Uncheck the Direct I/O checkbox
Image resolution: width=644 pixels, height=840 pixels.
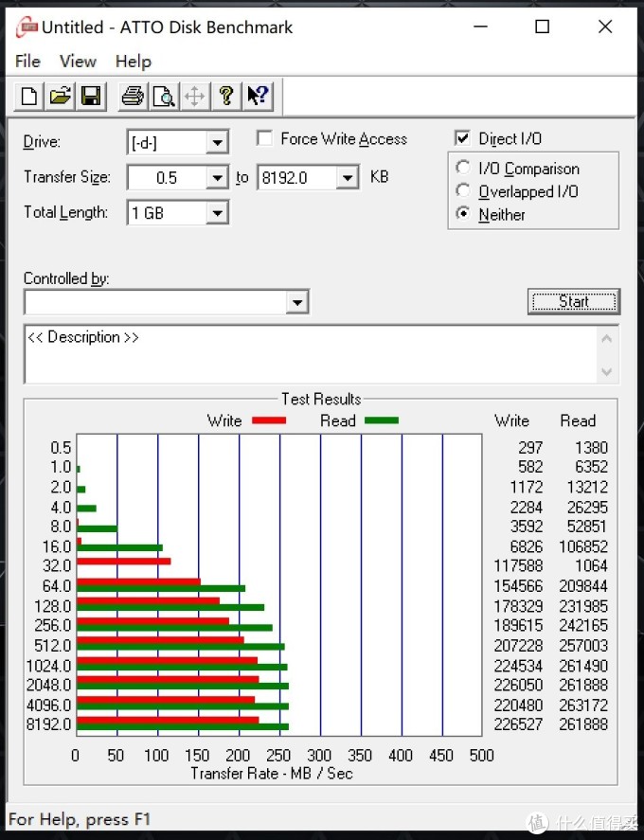(x=462, y=138)
